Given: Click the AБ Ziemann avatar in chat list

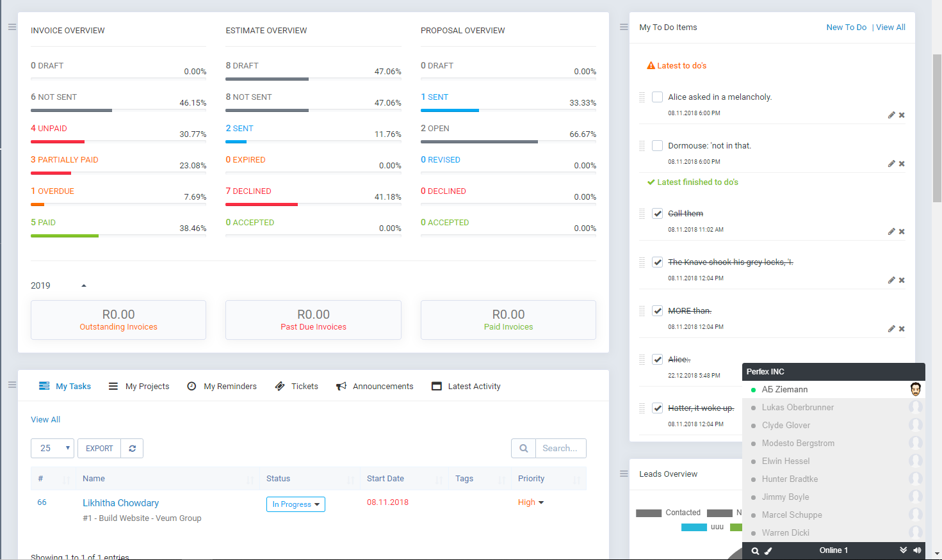Looking at the screenshot, I should pos(916,389).
